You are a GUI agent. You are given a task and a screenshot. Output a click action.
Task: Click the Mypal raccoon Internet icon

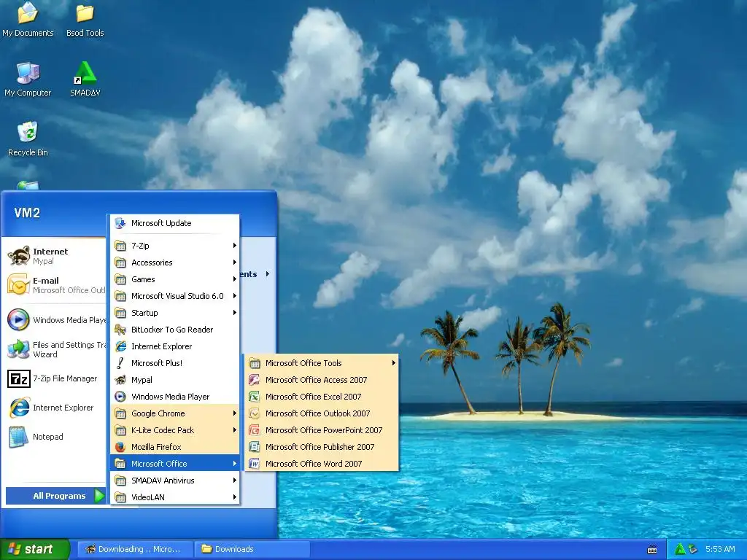pyautogui.click(x=18, y=256)
